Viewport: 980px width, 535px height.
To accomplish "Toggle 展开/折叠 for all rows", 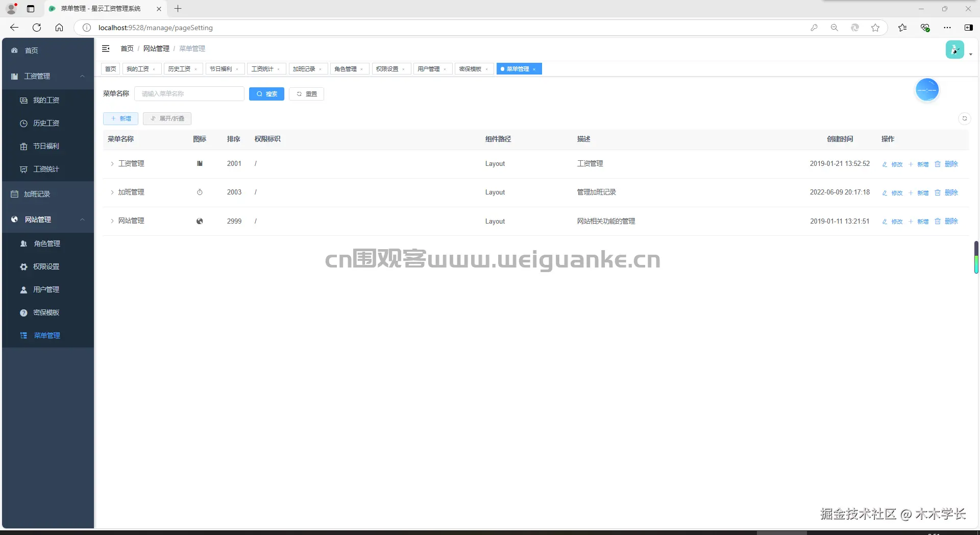I will (167, 118).
